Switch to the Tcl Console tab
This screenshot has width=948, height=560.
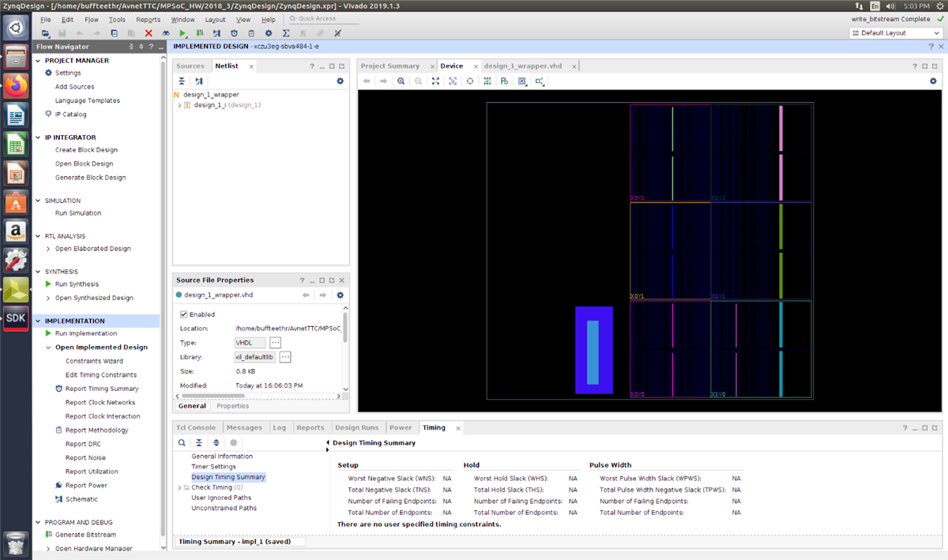(x=195, y=427)
